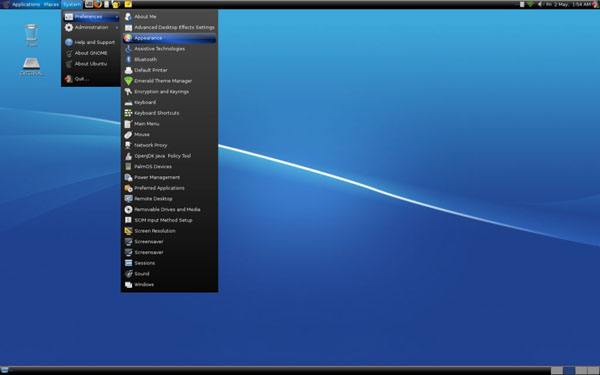Viewport: 600px width, 375px height.
Task: Click the yellow sticky note launcher
Action: 128,4
